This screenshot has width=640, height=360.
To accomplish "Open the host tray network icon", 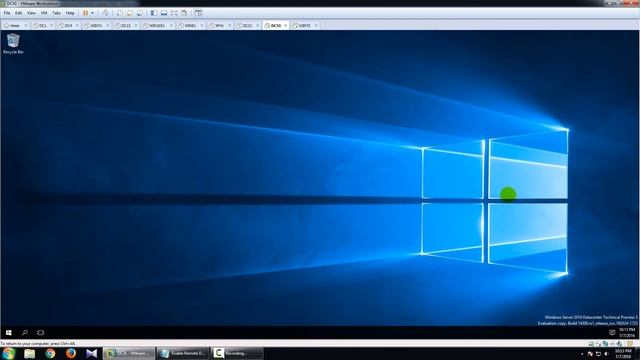I will point(598,354).
